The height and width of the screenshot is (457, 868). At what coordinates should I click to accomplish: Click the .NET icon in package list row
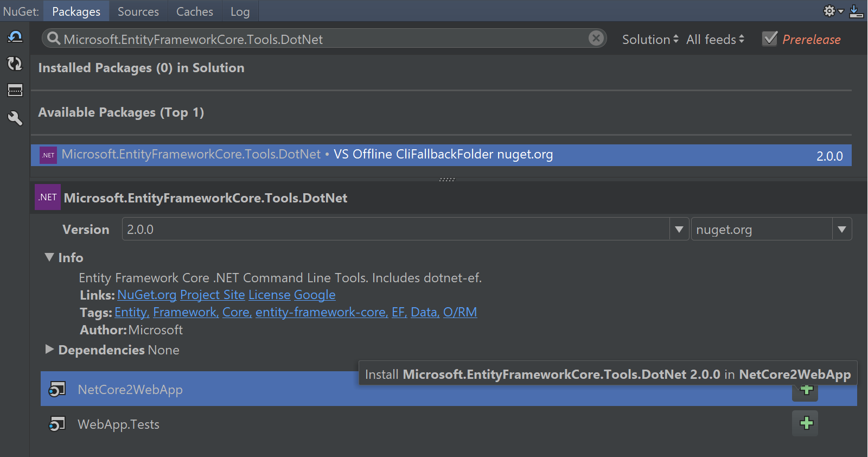click(48, 155)
